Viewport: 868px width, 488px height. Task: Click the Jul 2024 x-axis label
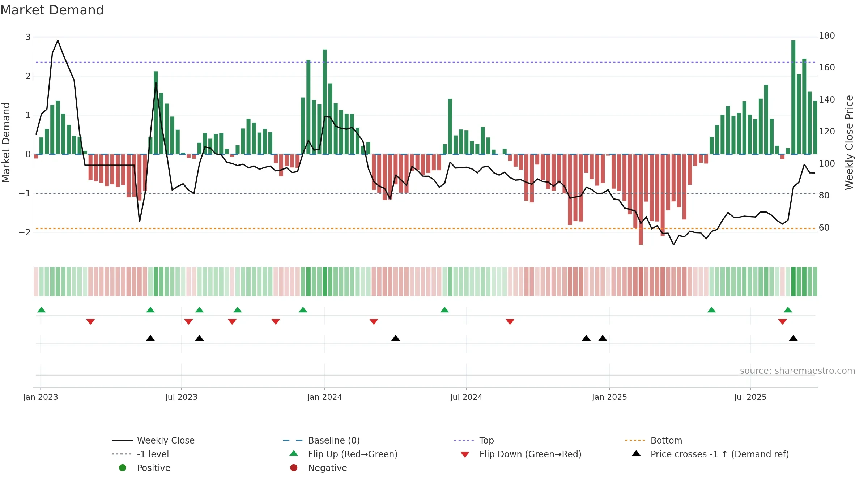coord(466,397)
